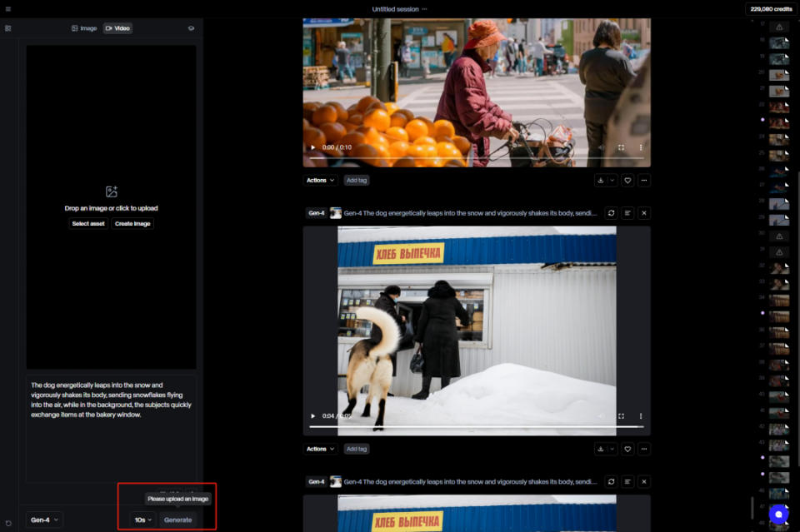Image resolution: width=800 pixels, height=532 pixels.
Task: Play the dog in snow video
Action: [x=313, y=416]
